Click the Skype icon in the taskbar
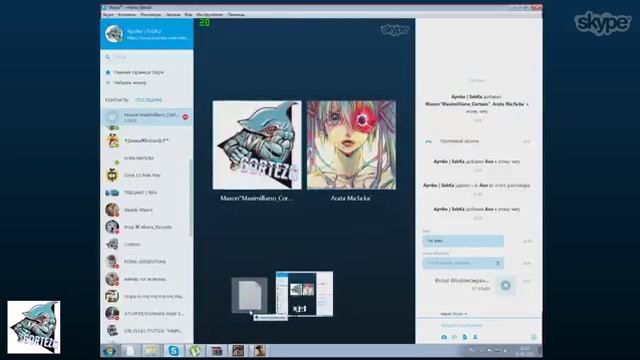This screenshot has height=360, width=640. point(173,351)
